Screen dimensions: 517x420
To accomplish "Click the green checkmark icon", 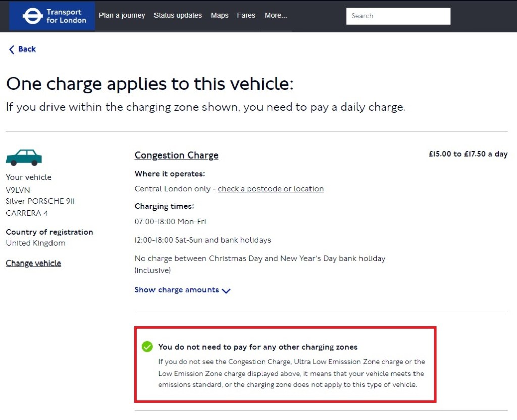I will [x=147, y=347].
